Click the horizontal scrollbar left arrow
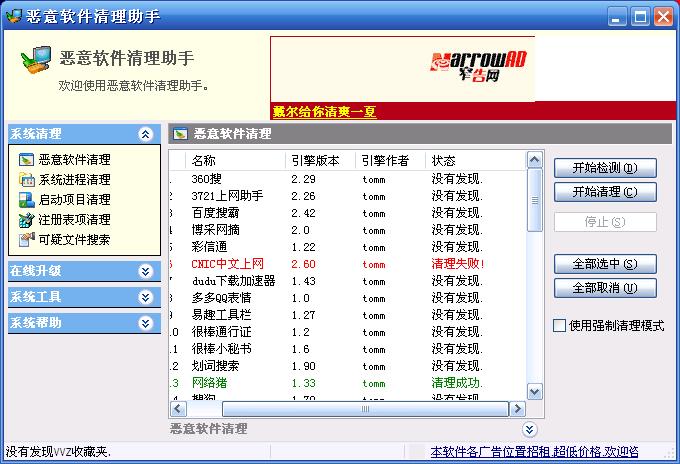 (x=178, y=409)
